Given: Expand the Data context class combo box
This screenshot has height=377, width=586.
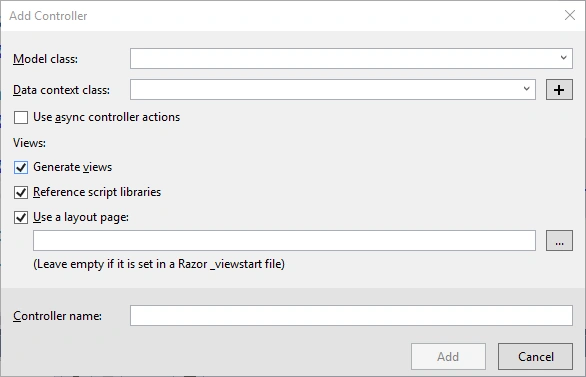Looking at the screenshot, I should 333,89.
